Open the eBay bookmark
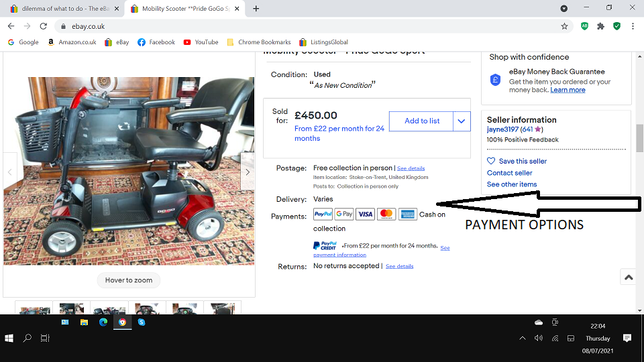Screen dimensions: 644x362 [117, 42]
